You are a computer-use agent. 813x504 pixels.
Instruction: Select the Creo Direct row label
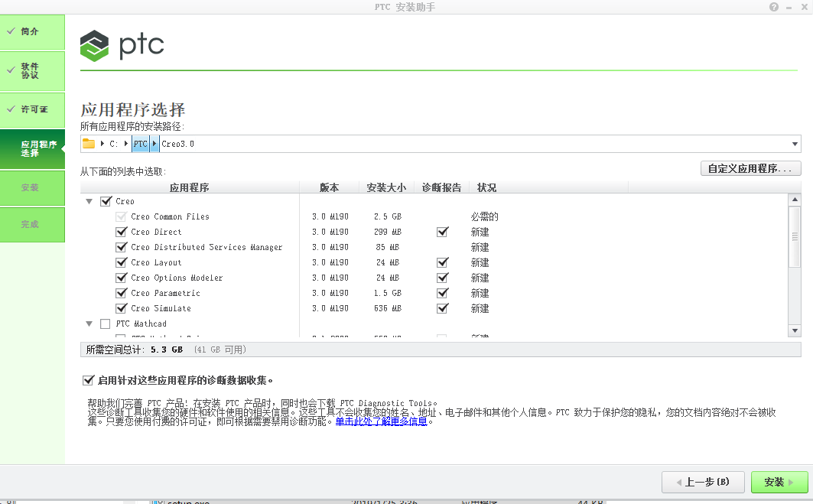tap(156, 232)
